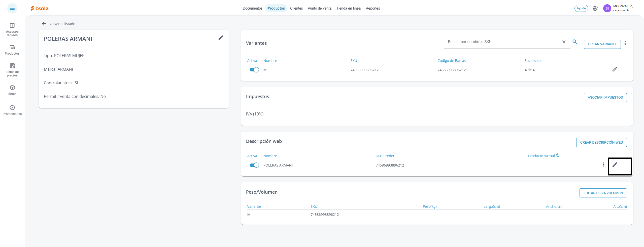This screenshot has height=247, width=644.
Task: Open Listas de precios sidebar item
Action: point(12,70)
